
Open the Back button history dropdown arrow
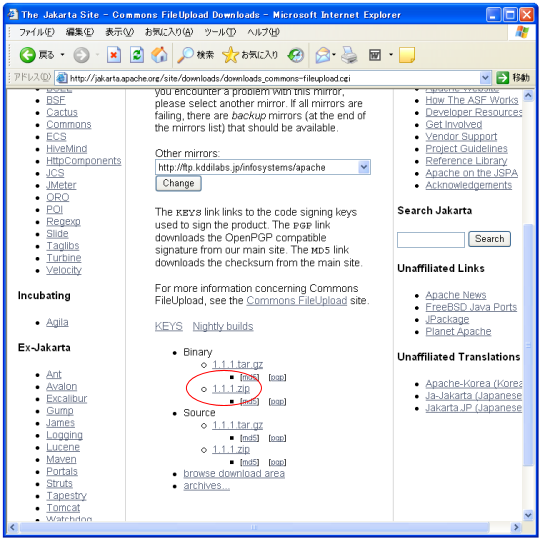[63, 54]
